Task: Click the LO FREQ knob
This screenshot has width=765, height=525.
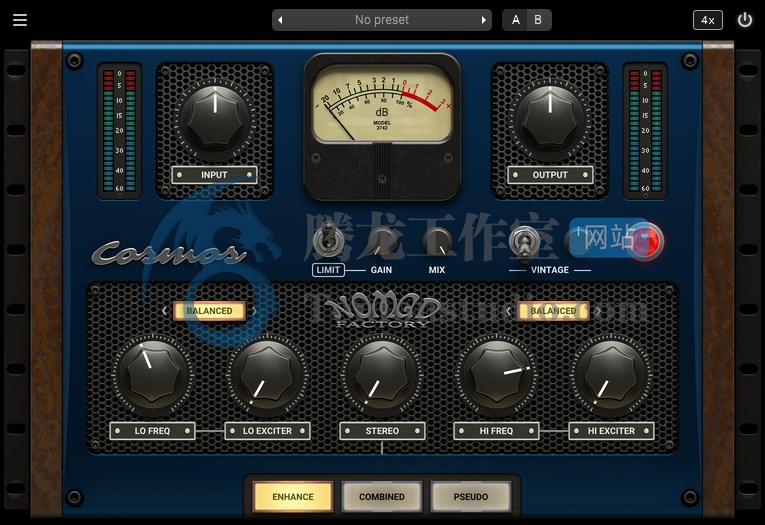Action: click(153, 375)
